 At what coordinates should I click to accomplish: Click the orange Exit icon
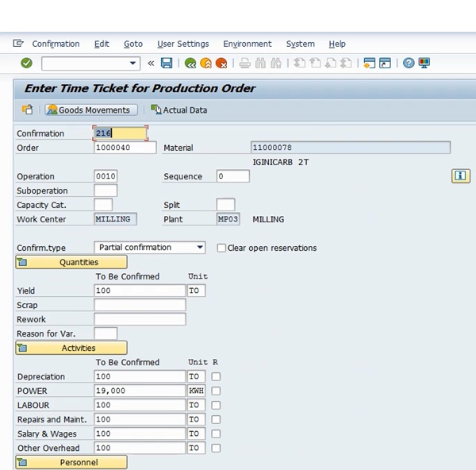(205, 64)
